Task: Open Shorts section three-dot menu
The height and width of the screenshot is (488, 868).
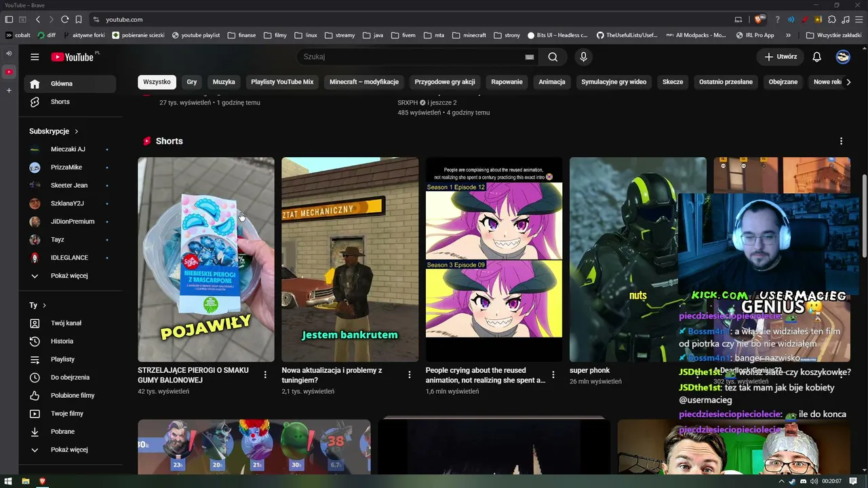Action: pyautogui.click(x=841, y=141)
